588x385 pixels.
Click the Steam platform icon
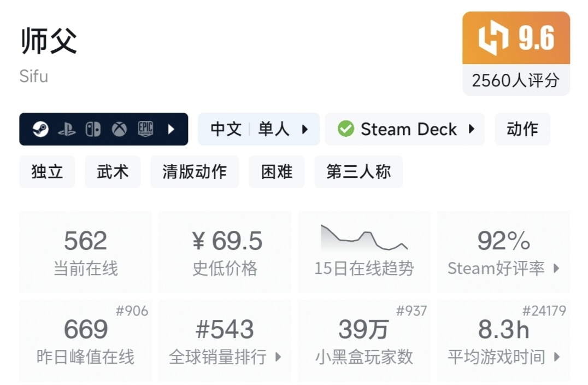pos(40,129)
